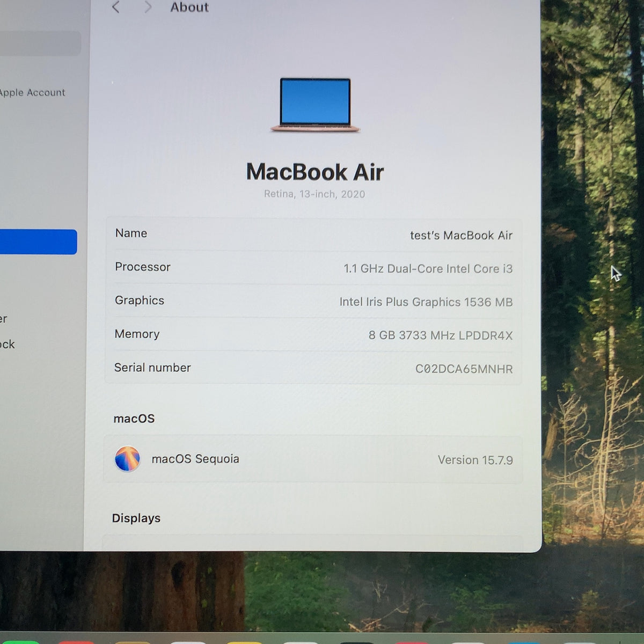Go back with the left chevron arrow
This screenshot has width=644, height=644.
(115, 7)
